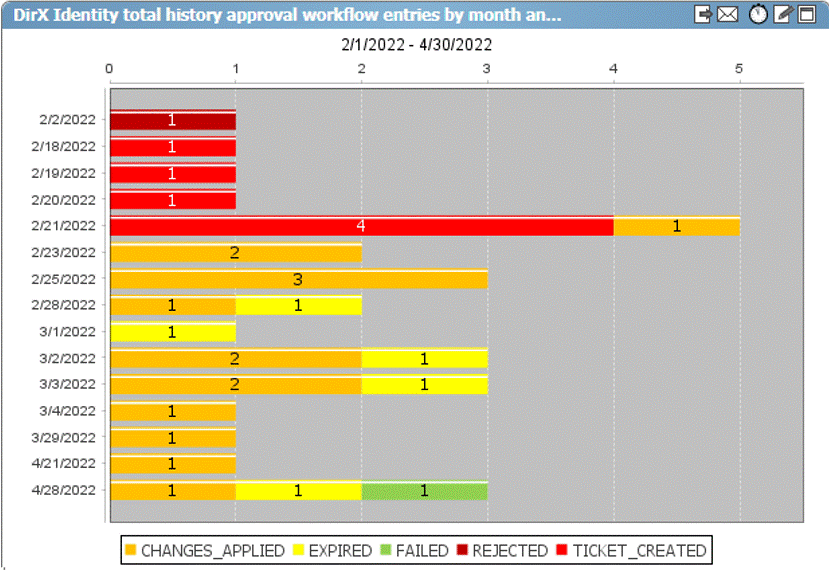Click the 2/23/2022 orange bar with value 2
Screen dimensions: 829x570
235,253
